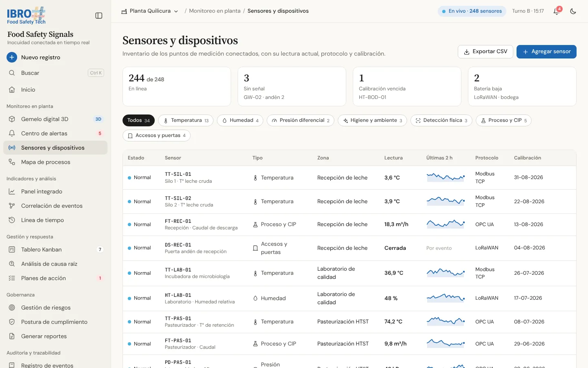Click the Nuevo registro plus icon
The width and height of the screenshot is (588, 368).
pyautogui.click(x=12, y=57)
